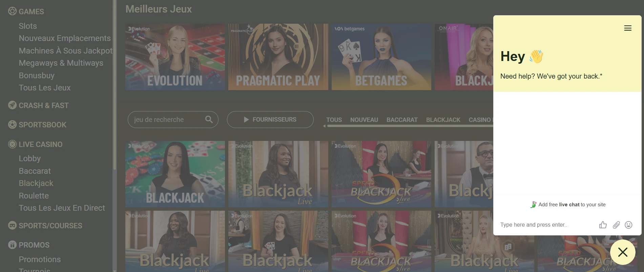Click the magnifier icon in game search
644x272 pixels.
(209, 120)
